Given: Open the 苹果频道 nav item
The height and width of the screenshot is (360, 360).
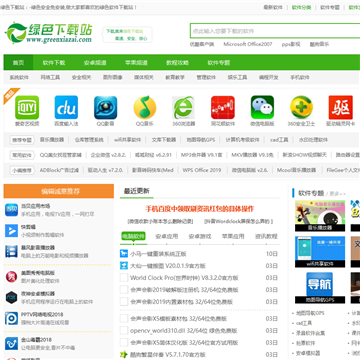Looking at the screenshot, I should point(136,63).
